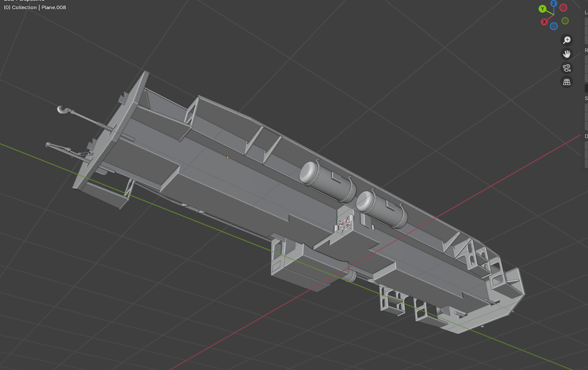
Task: Switch perspective/orthographic with the grid icon
Action: coord(567,82)
